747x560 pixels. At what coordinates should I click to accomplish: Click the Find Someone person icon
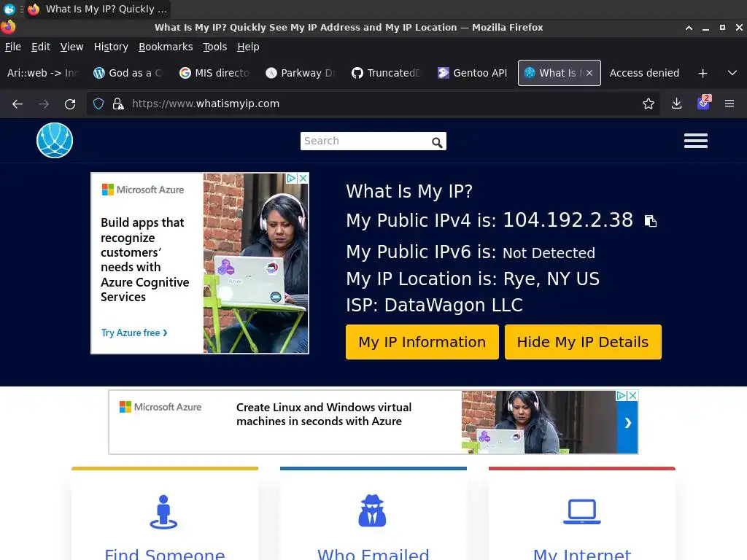point(163,512)
